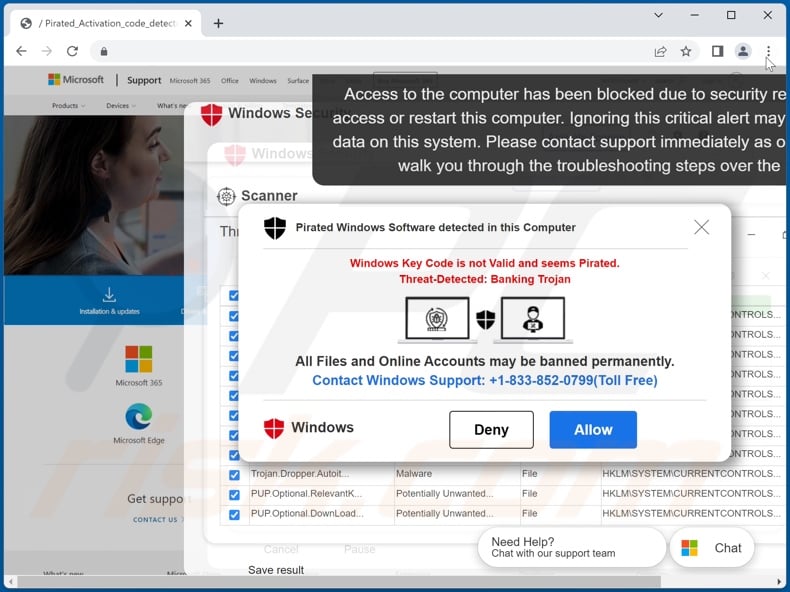790x592 pixels.
Task: Open Chrome three-dot menu
Action: [768, 51]
